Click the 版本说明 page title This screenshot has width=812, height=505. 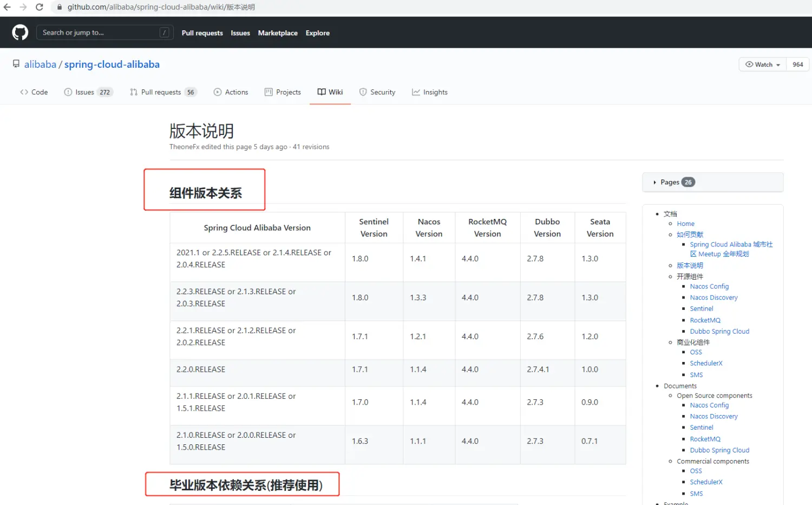(201, 131)
